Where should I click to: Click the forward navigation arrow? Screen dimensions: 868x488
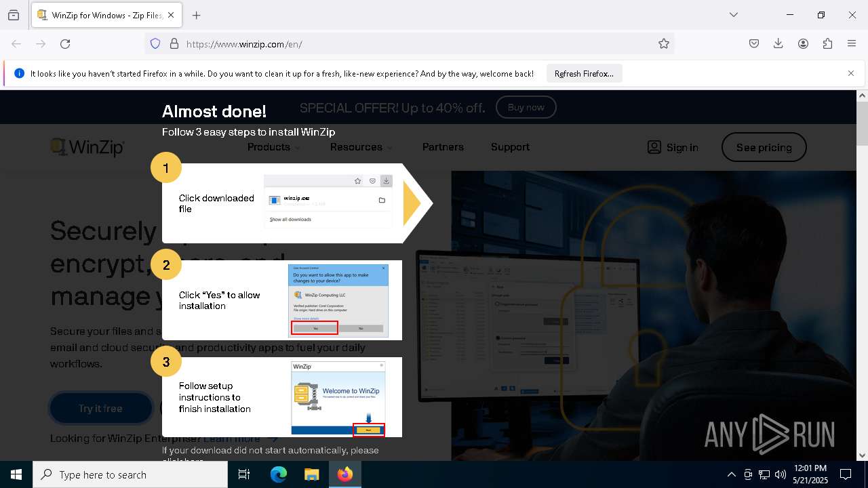click(x=41, y=43)
